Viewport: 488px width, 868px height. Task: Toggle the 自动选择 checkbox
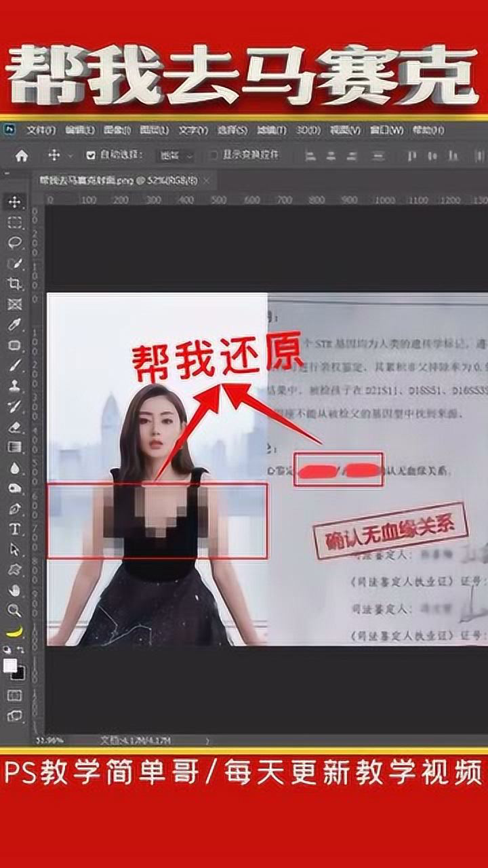pyautogui.click(x=91, y=155)
